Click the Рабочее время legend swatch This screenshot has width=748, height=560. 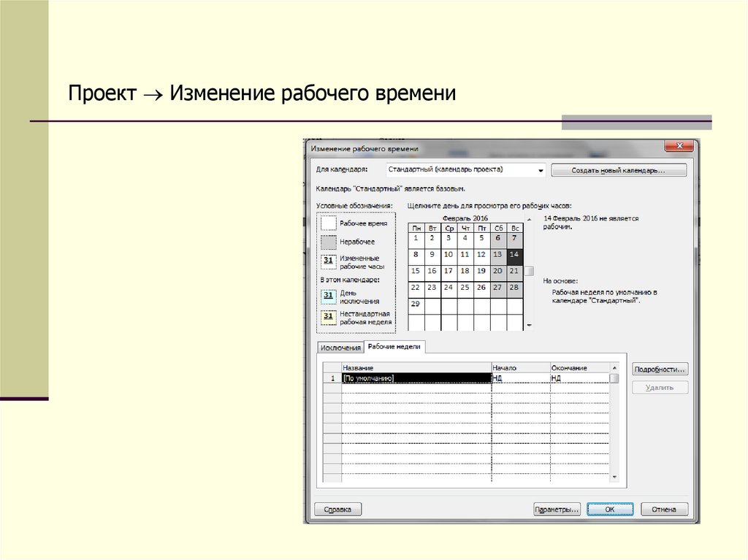pos(329,223)
